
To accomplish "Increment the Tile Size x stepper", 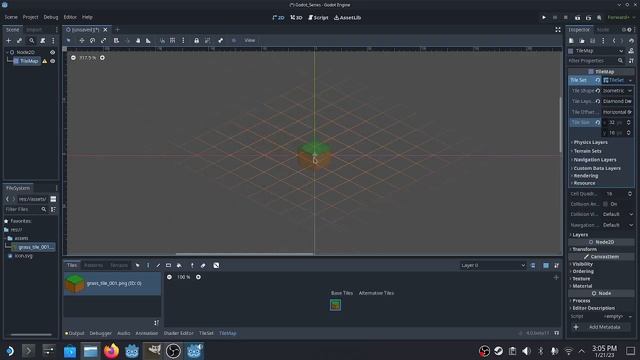I will point(629,121).
